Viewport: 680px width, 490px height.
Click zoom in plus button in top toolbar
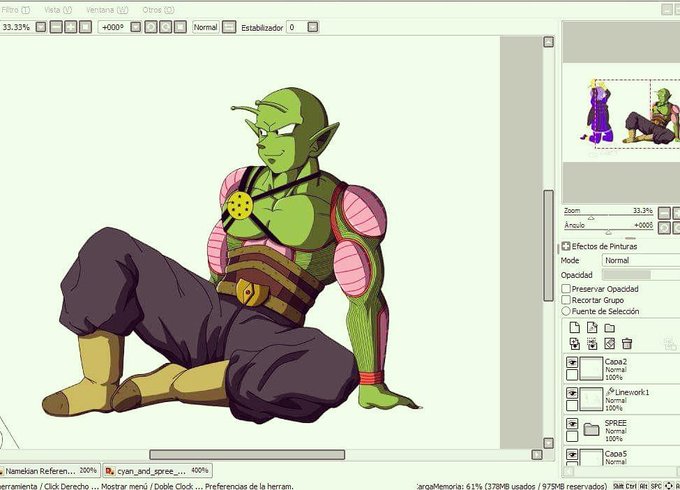pos(71,27)
